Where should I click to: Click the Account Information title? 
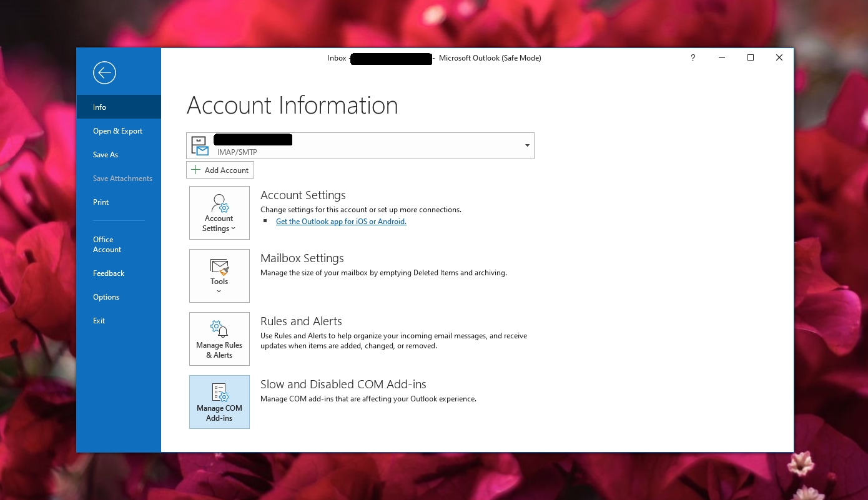point(292,105)
